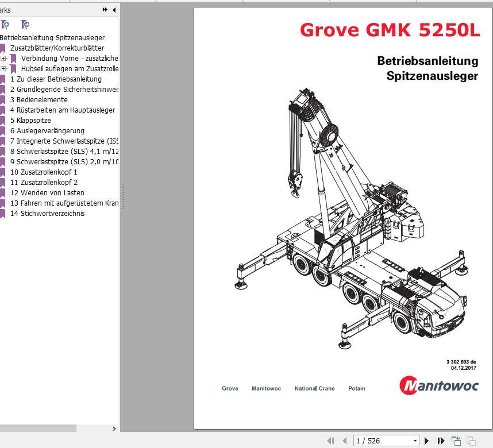Viewport: 493px width, 448px height.
Task: Click the Grove GMK 5250L title
Action: [x=390, y=30]
